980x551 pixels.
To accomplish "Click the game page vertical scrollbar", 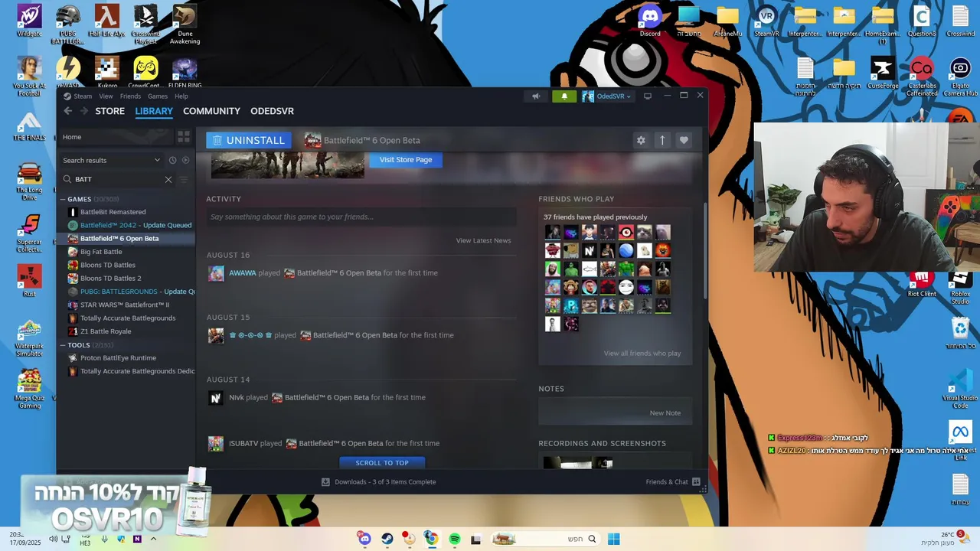I will pos(704,253).
